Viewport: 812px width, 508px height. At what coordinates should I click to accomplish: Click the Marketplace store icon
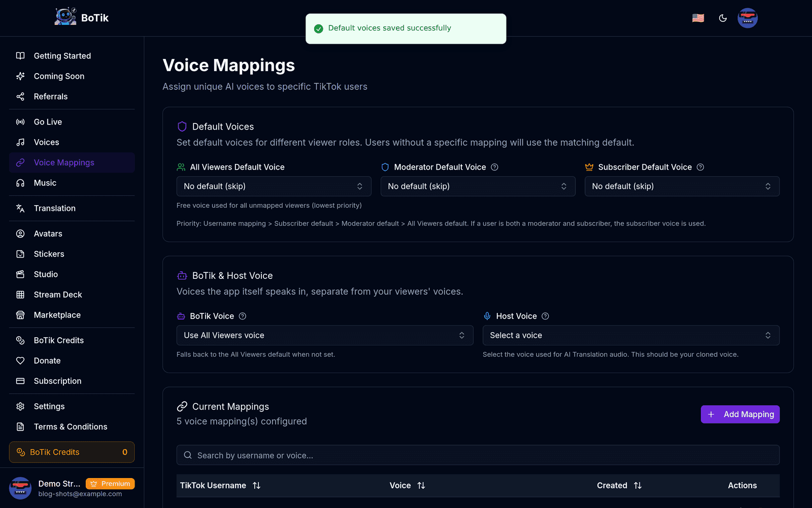[x=20, y=315]
